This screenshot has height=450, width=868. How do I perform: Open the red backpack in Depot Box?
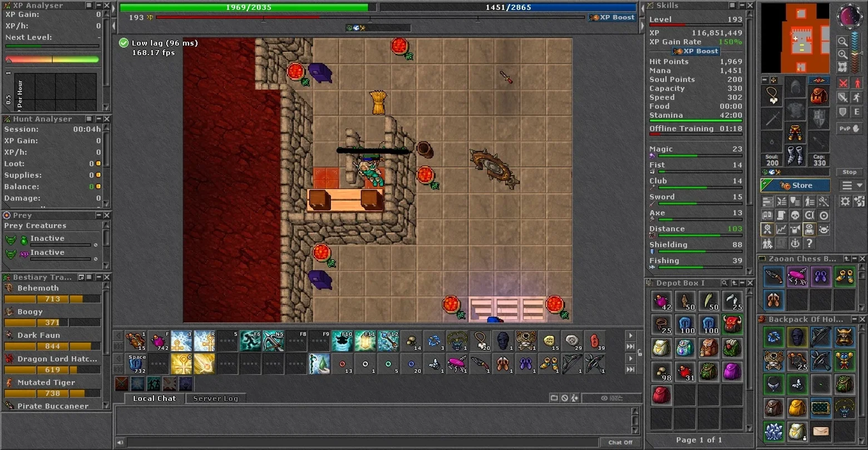click(662, 395)
